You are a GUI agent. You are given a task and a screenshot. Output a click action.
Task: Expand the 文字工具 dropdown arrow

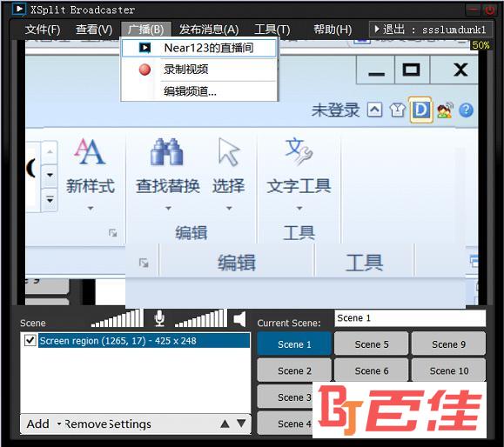(299, 209)
